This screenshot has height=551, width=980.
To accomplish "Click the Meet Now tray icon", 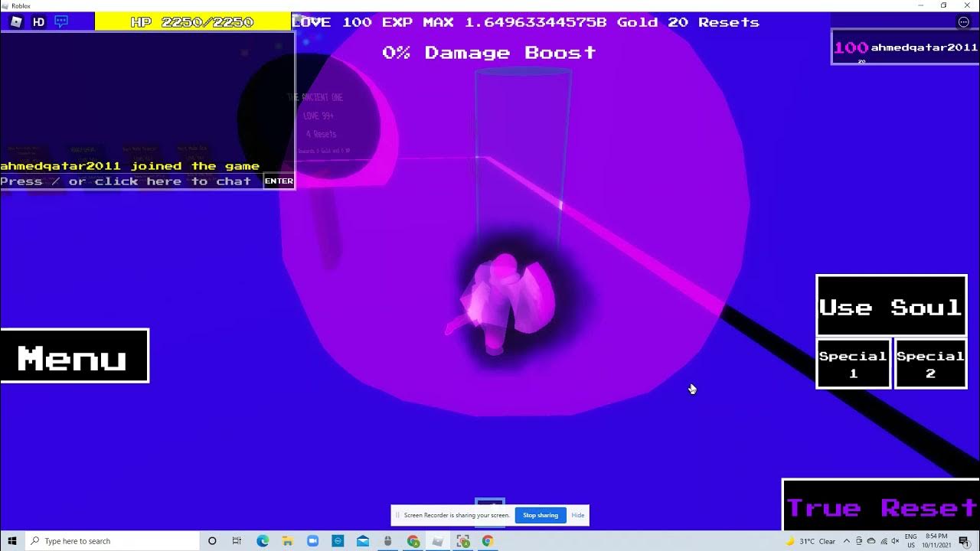I will [859, 541].
